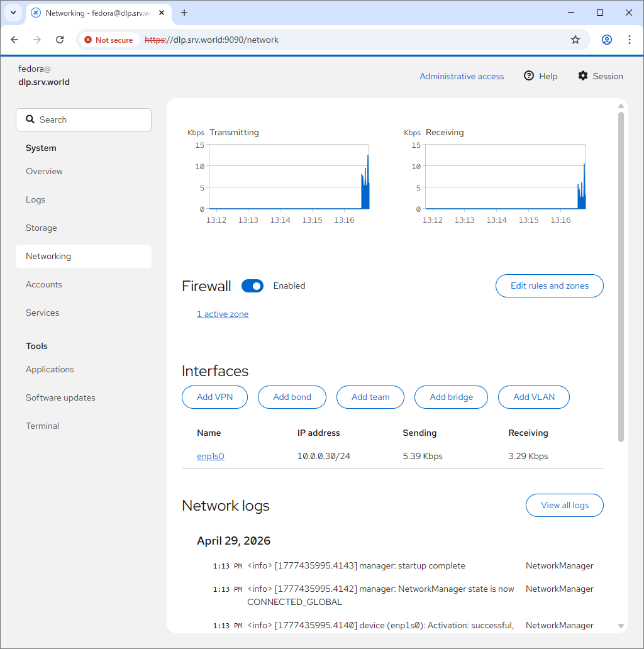Viewport: 644px width, 649px height.
Task: Open the Session gear menu
Action: (601, 75)
